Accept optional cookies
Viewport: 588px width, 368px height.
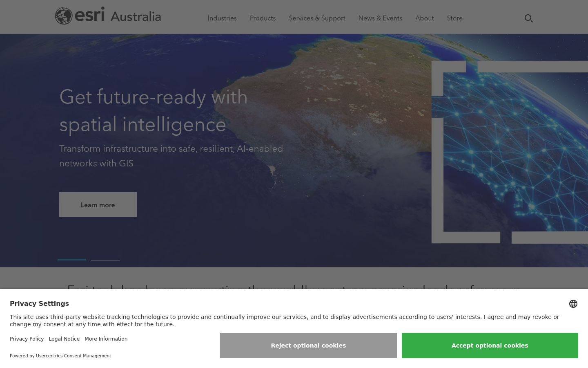[x=490, y=346]
